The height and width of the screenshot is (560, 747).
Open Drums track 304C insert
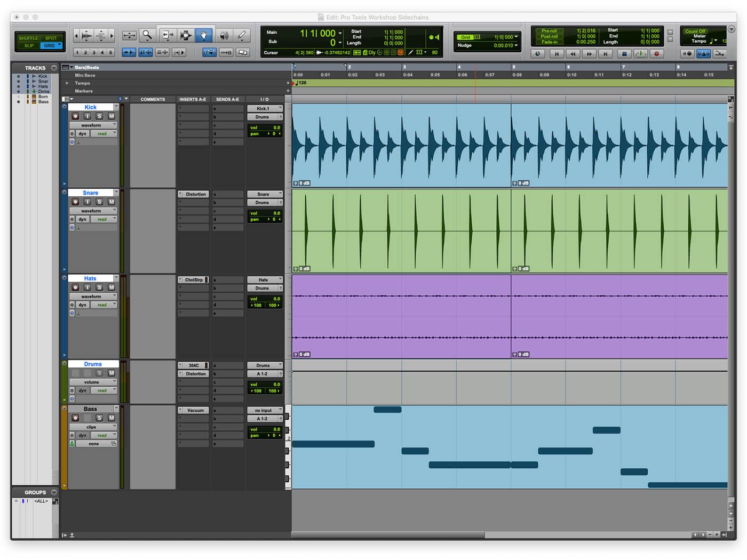(193, 365)
